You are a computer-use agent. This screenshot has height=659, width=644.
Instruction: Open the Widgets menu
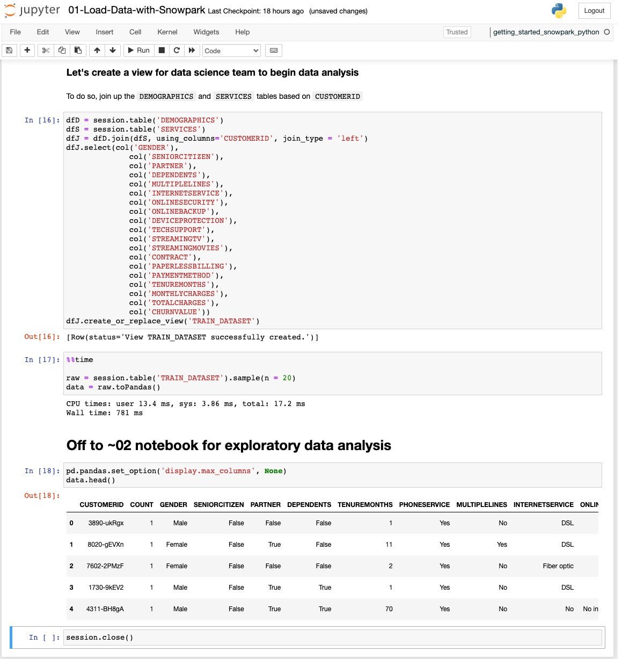(206, 32)
